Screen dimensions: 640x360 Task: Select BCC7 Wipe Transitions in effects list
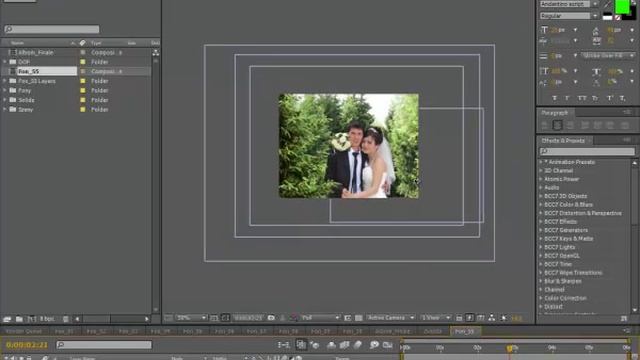pos(573,273)
